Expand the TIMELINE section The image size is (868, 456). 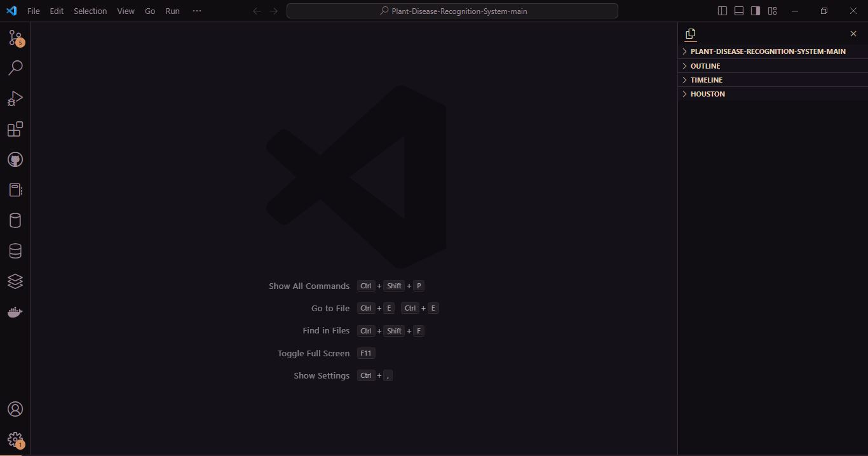click(x=773, y=80)
